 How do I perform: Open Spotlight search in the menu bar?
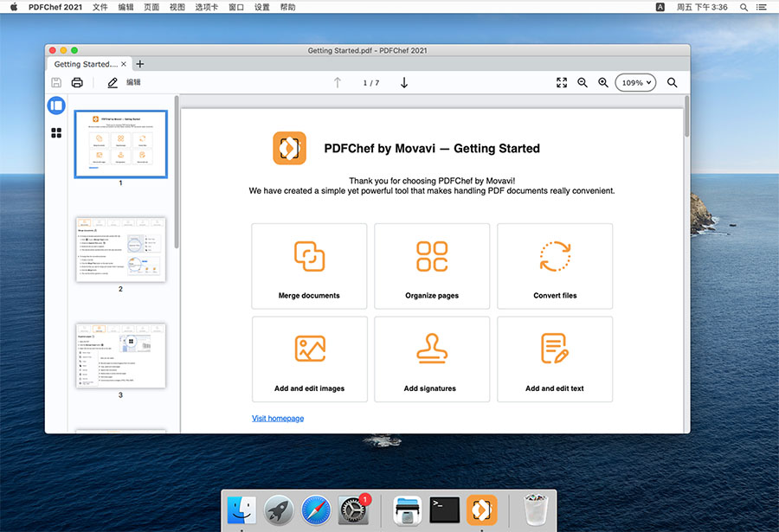(744, 7)
